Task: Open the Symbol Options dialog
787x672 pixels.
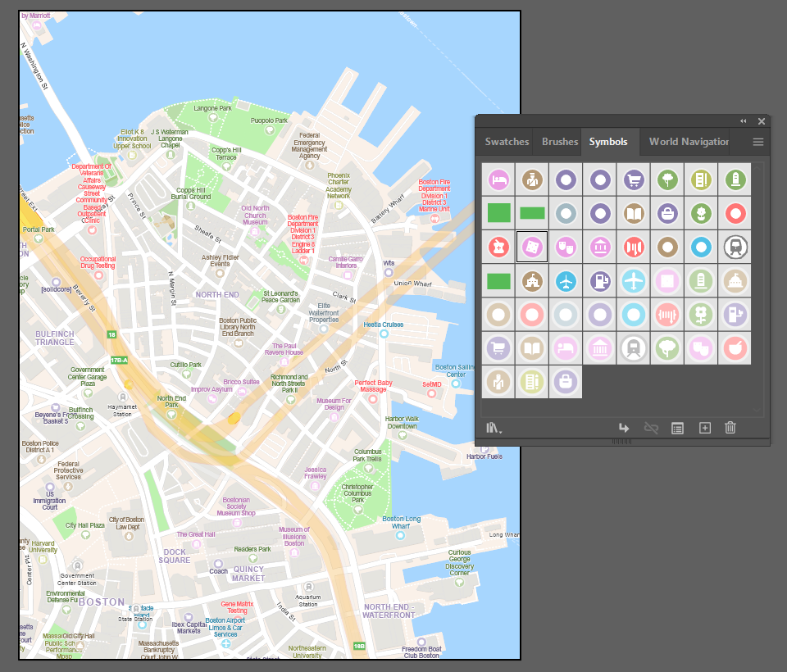Action: coord(677,427)
